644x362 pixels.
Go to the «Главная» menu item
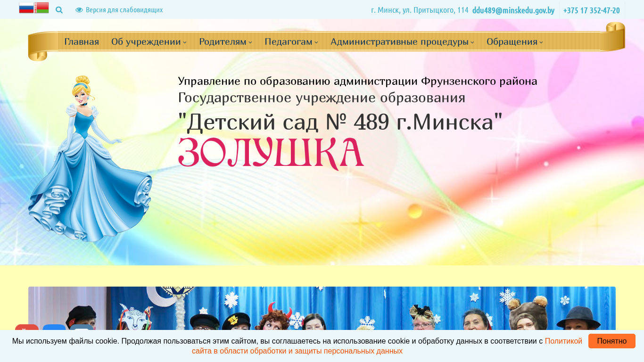click(82, 41)
